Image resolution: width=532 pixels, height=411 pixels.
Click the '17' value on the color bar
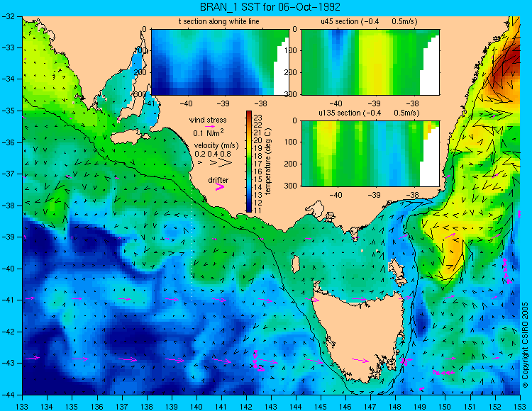(x=258, y=164)
